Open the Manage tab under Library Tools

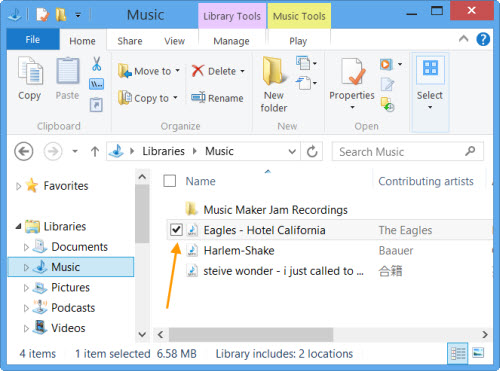pos(231,41)
